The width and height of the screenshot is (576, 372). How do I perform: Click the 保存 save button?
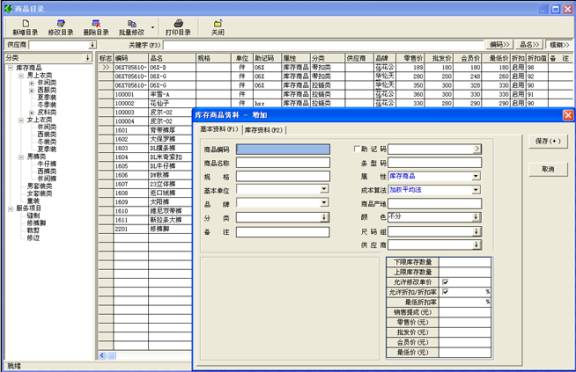point(548,141)
